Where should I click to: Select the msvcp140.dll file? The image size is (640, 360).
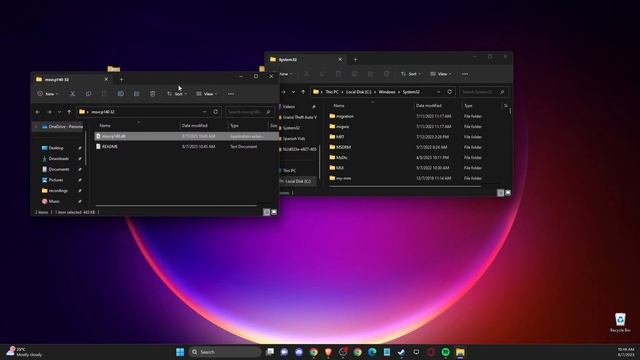pyautogui.click(x=186, y=136)
